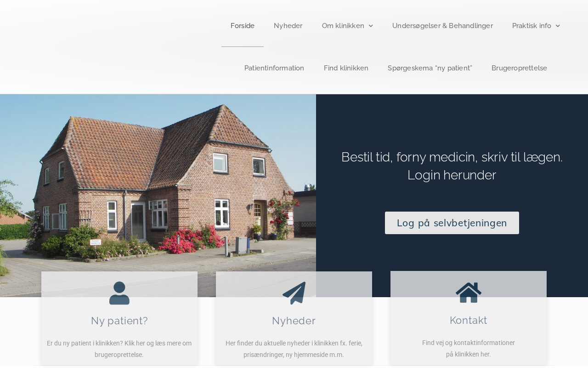Expand the Praktisk info chevron
This screenshot has width=588, height=368.
tap(558, 26)
